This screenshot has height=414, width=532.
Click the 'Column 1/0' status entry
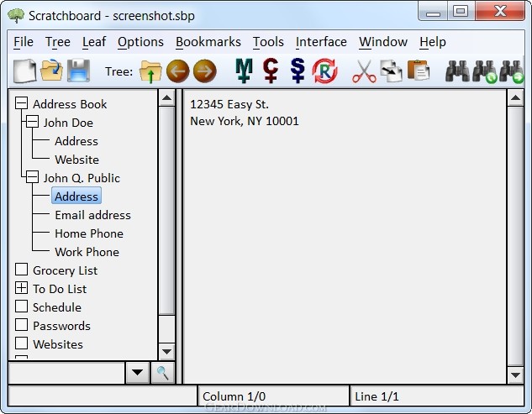click(x=234, y=396)
